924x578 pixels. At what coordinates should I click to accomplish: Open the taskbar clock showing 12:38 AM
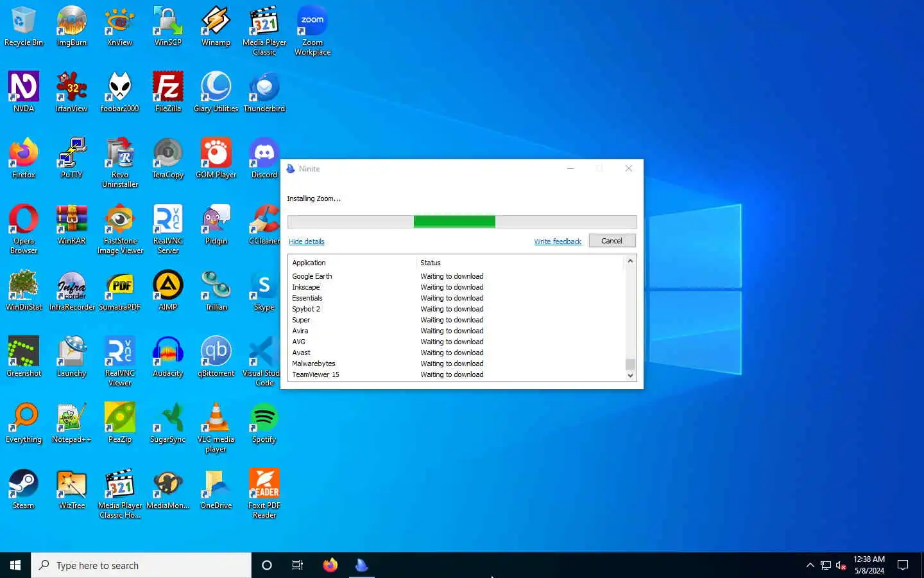click(x=869, y=565)
